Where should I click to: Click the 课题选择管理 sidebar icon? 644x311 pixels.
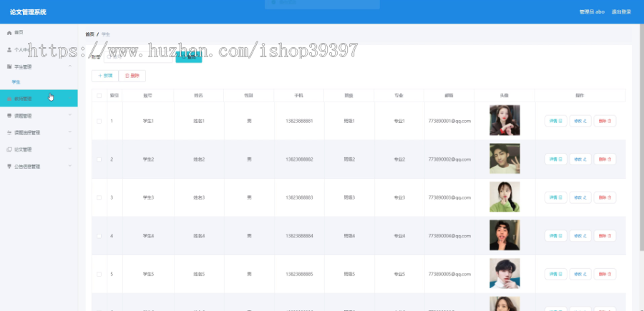coord(9,132)
